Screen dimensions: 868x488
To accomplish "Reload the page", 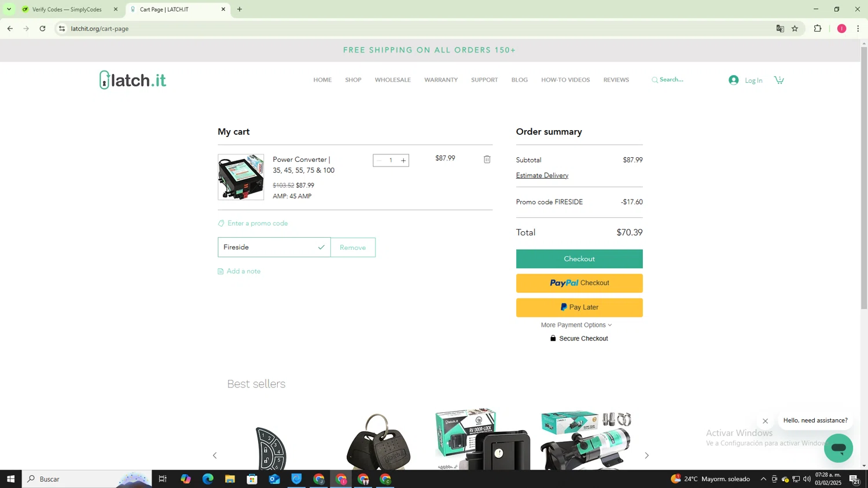I will click(x=42, y=28).
